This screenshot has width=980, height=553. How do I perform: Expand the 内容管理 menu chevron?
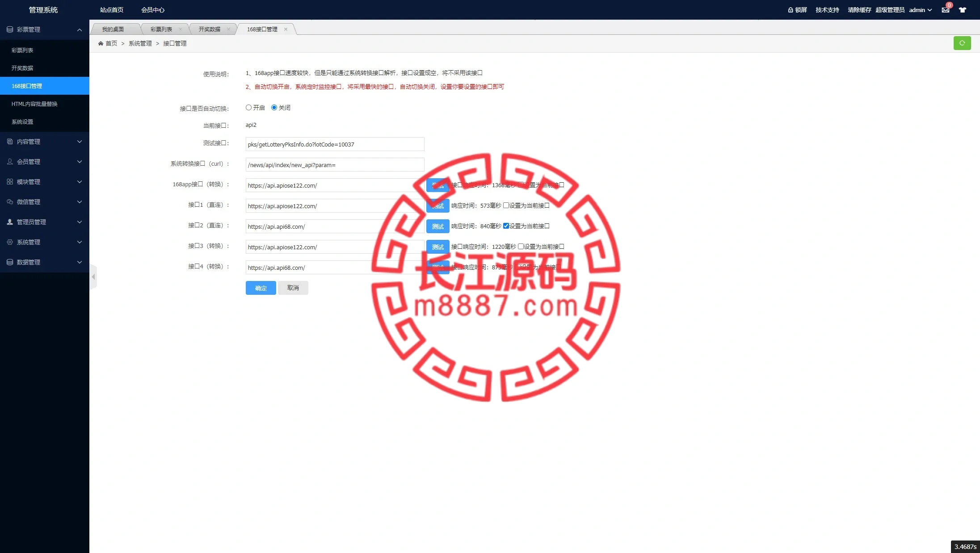pyautogui.click(x=80, y=142)
